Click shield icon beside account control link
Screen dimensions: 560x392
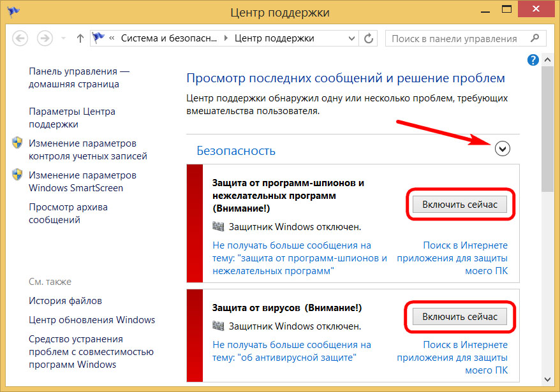point(17,143)
